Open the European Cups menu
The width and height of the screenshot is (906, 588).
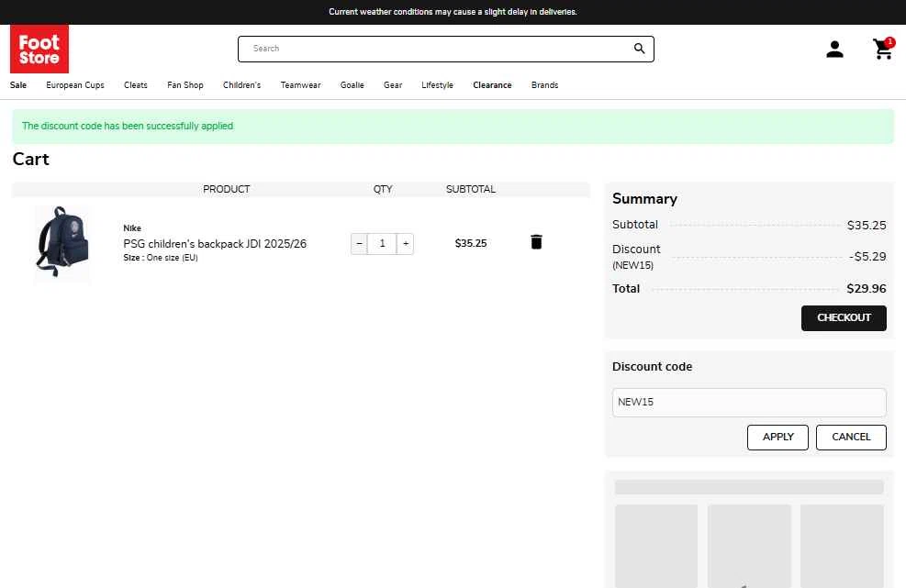coord(75,85)
